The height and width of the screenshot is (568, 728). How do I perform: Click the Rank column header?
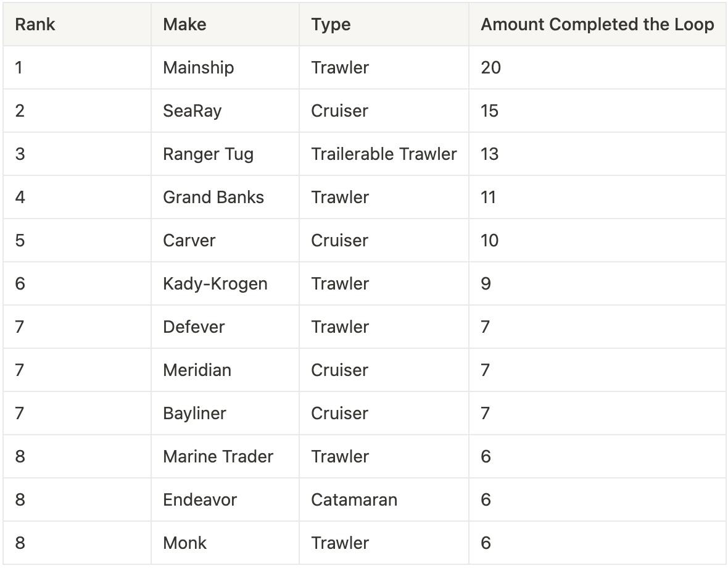35,25
